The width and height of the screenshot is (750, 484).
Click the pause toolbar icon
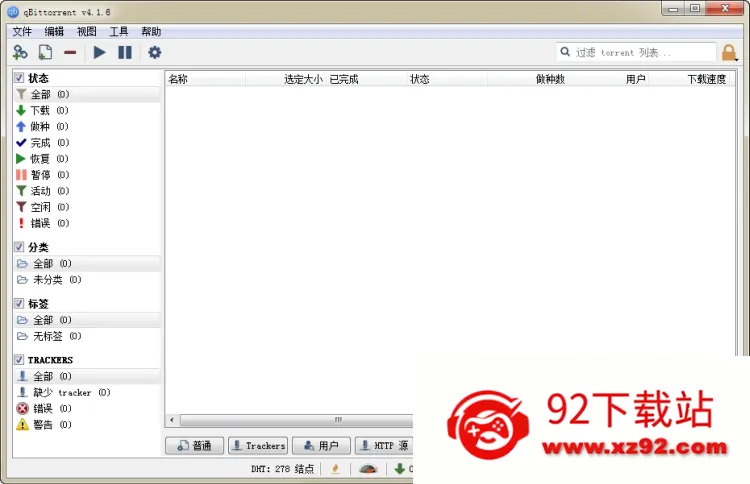click(x=125, y=53)
